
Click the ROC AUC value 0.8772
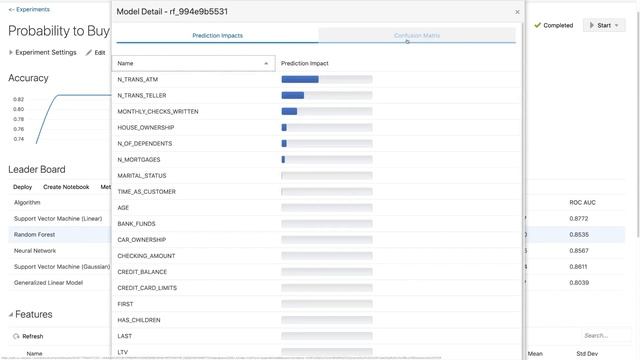pos(579,219)
